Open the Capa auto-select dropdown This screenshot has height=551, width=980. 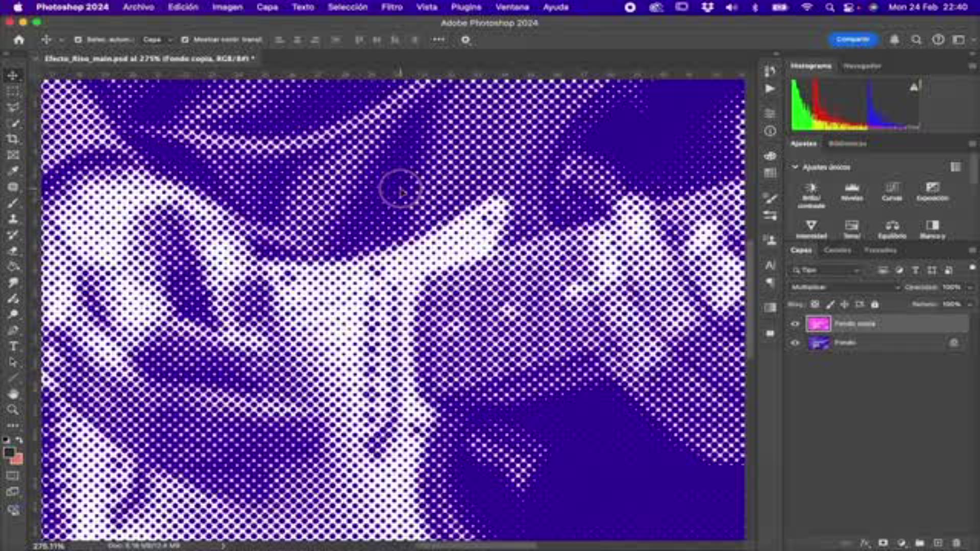[157, 40]
